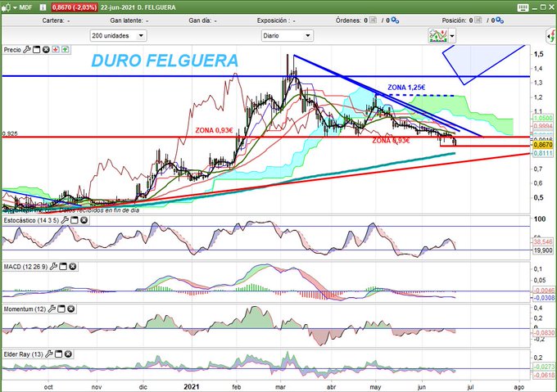Click the Exposición field in status bar

[x=276, y=20]
